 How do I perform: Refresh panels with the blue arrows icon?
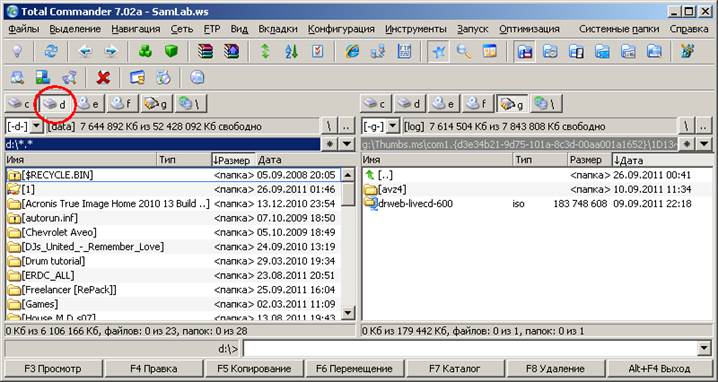(x=51, y=51)
